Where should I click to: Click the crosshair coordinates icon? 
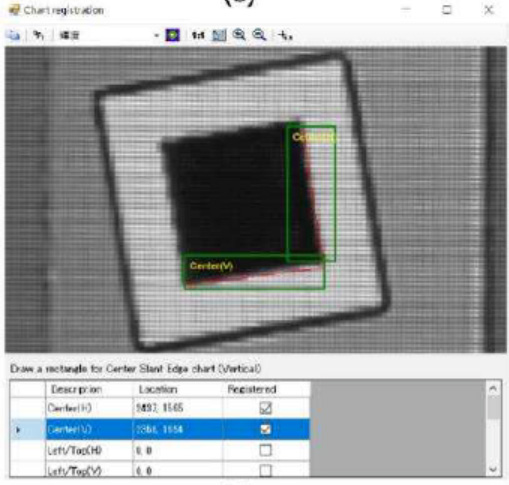point(285,35)
